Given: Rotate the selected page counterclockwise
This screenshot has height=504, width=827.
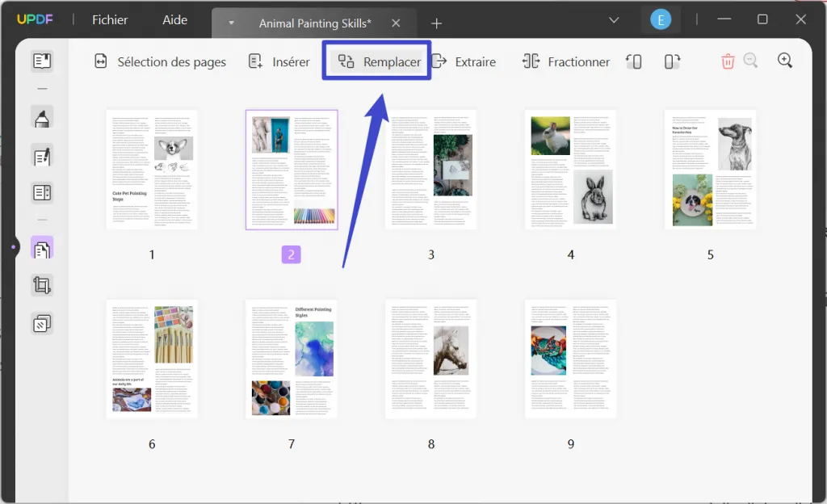Looking at the screenshot, I should (x=633, y=61).
